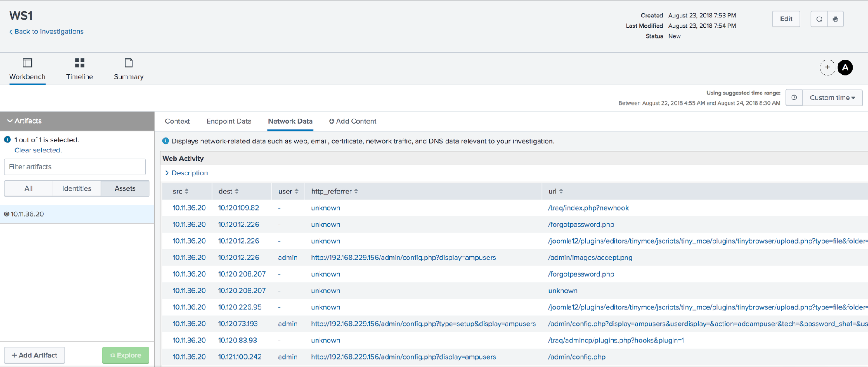
Task: Select the Network Data tab
Action: pos(290,122)
